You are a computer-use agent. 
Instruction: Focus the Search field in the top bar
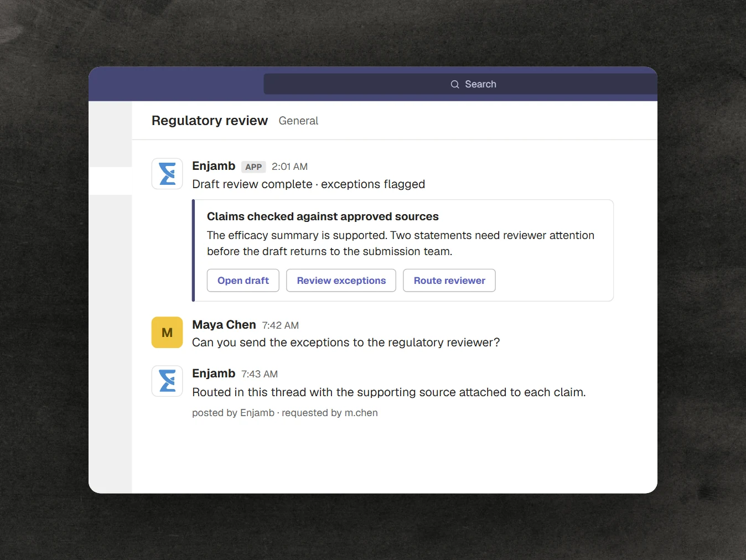point(460,84)
